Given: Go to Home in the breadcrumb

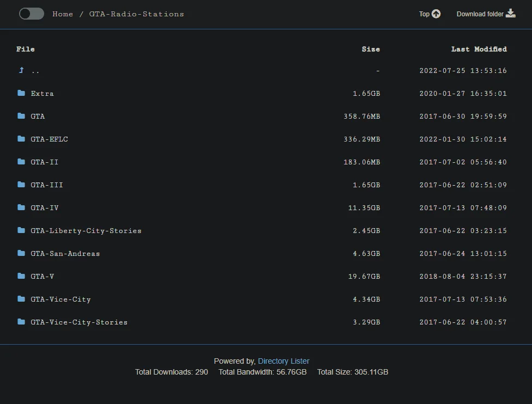Looking at the screenshot, I should pos(63,14).
